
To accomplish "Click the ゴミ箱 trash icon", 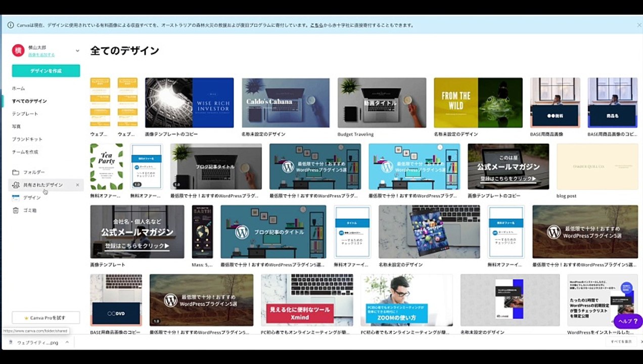I will pos(16,210).
